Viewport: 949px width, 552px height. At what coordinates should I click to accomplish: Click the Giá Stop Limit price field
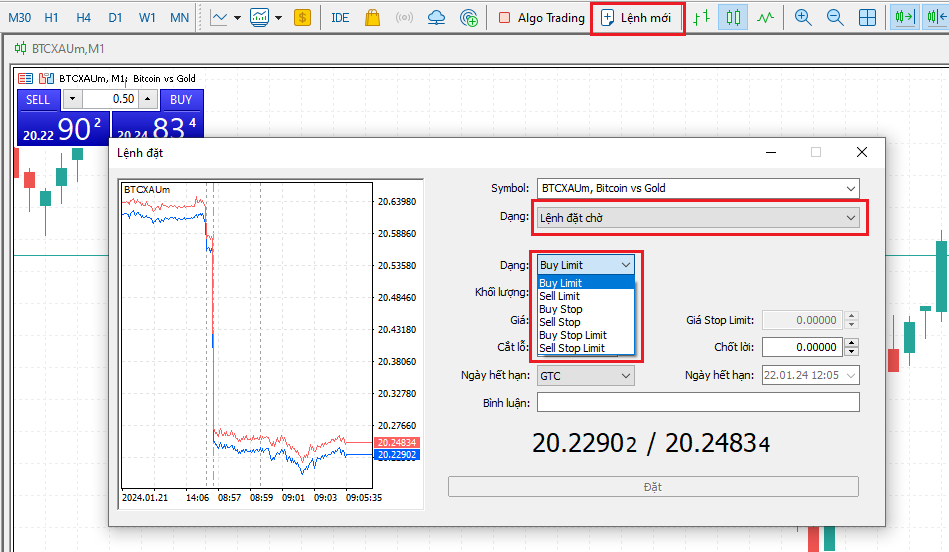pyautogui.click(x=803, y=320)
